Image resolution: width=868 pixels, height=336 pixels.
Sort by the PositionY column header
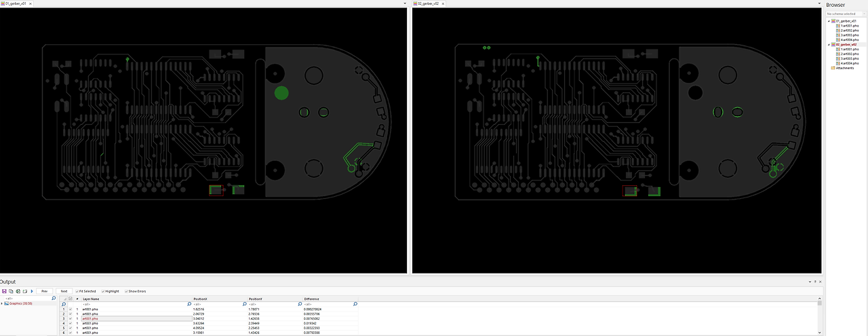[x=275, y=299]
